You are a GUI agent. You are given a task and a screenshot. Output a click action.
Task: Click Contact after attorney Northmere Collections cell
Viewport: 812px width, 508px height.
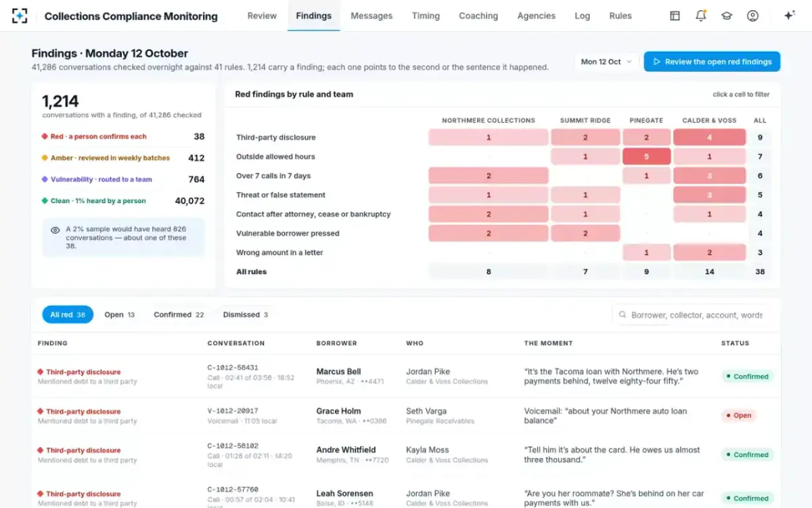[489, 214]
